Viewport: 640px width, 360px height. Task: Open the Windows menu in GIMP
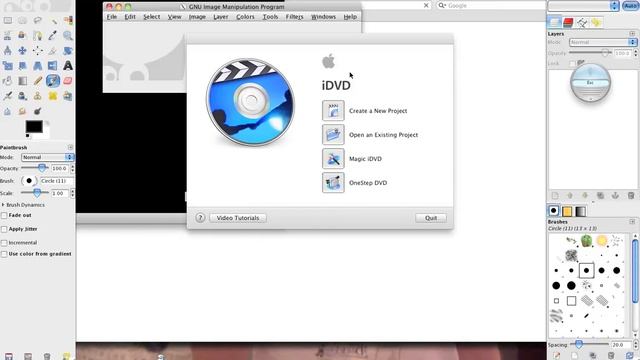[323, 17]
